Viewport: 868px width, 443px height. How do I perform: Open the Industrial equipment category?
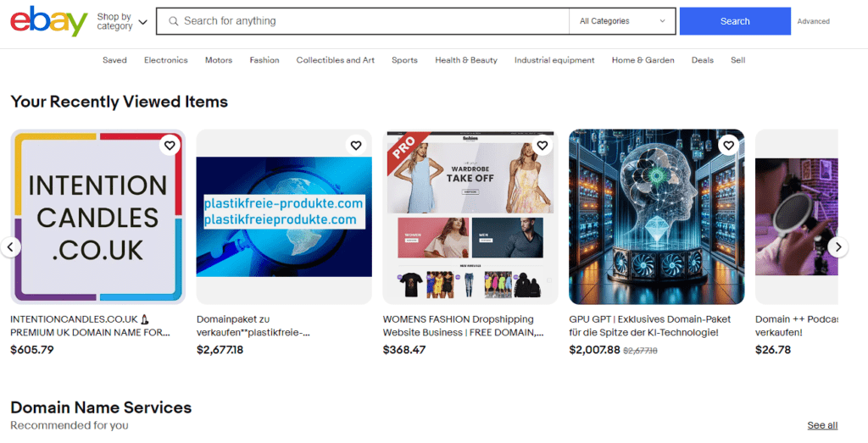[554, 60]
